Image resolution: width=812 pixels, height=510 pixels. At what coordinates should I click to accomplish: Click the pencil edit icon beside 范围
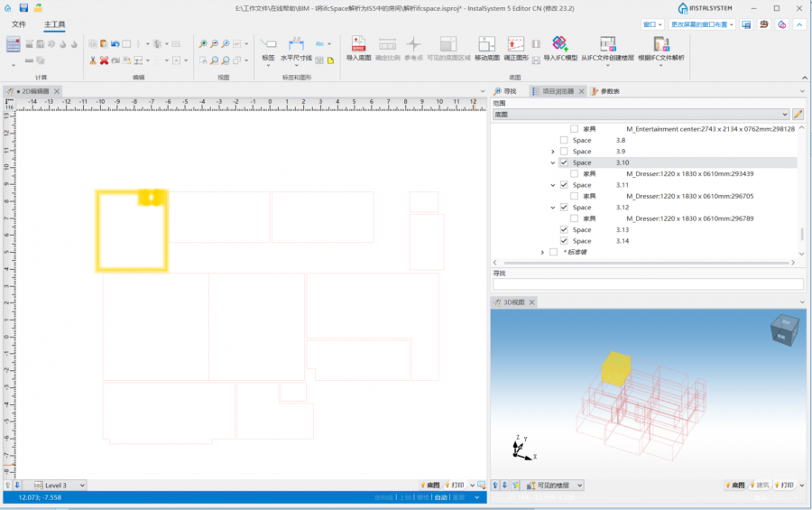tap(798, 115)
